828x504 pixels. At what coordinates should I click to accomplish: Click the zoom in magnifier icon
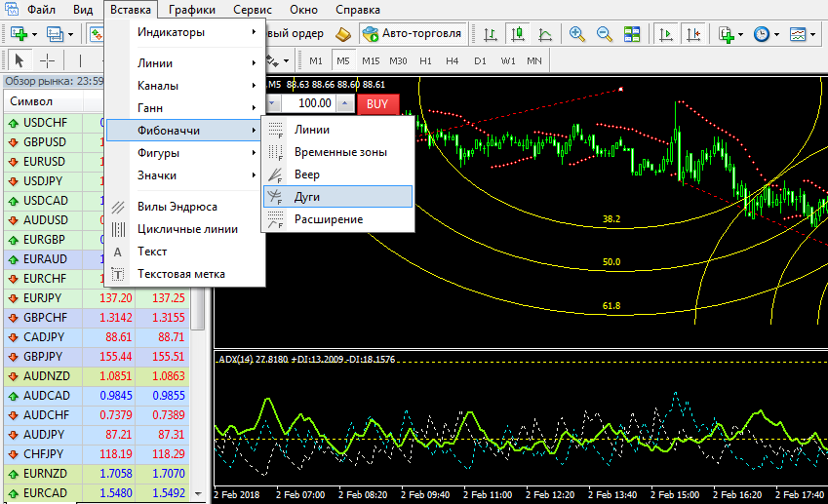(577, 34)
